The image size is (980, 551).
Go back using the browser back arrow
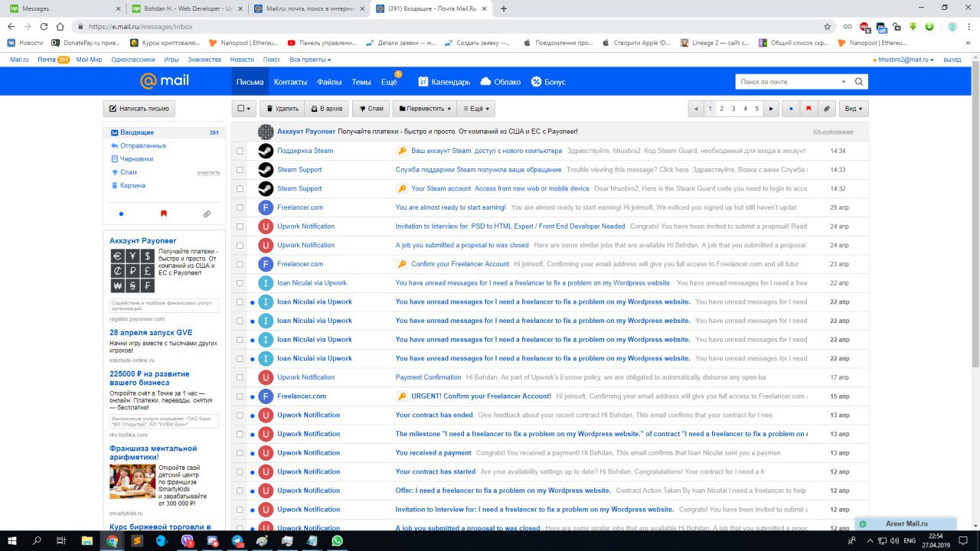pyautogui.click(x=13, y=26)
